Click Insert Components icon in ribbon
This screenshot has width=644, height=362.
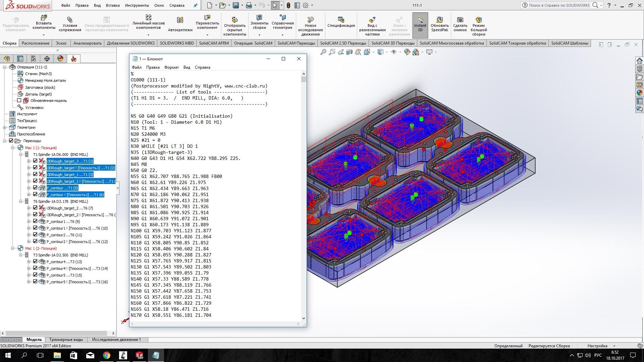tap(44, 17)
